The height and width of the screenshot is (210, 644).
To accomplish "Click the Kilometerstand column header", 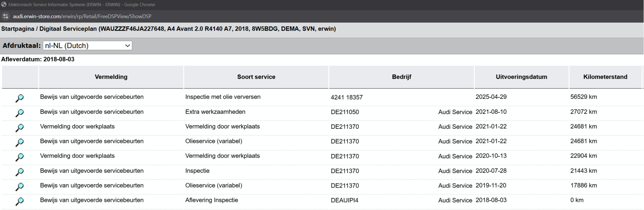I will click(605, 77).
